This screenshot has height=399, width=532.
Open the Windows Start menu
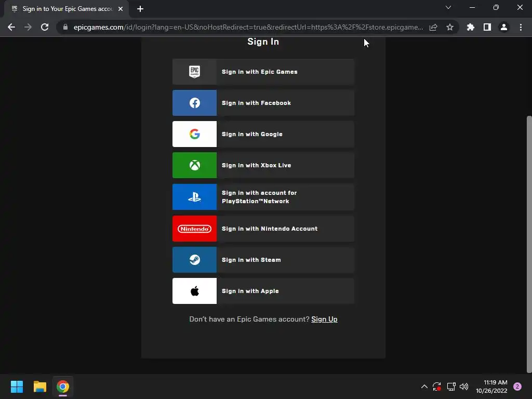coord(17,387)
